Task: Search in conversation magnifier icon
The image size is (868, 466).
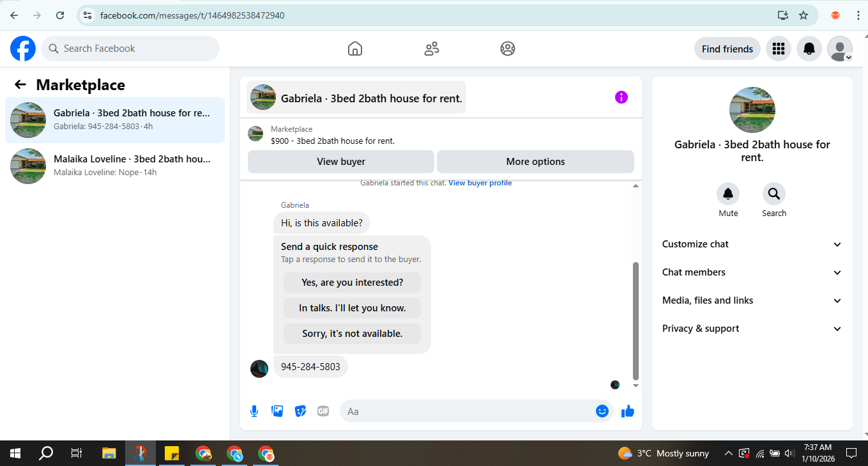Action: click(x=774, y=194)
